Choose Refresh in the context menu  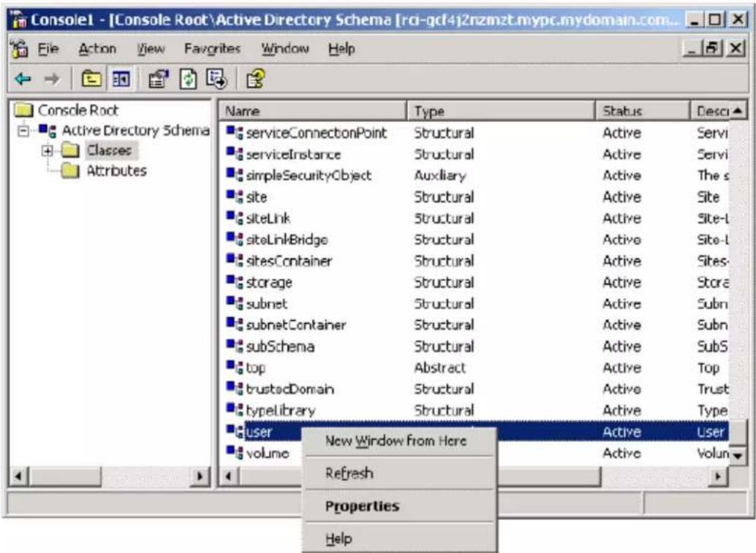click(399, 473)
